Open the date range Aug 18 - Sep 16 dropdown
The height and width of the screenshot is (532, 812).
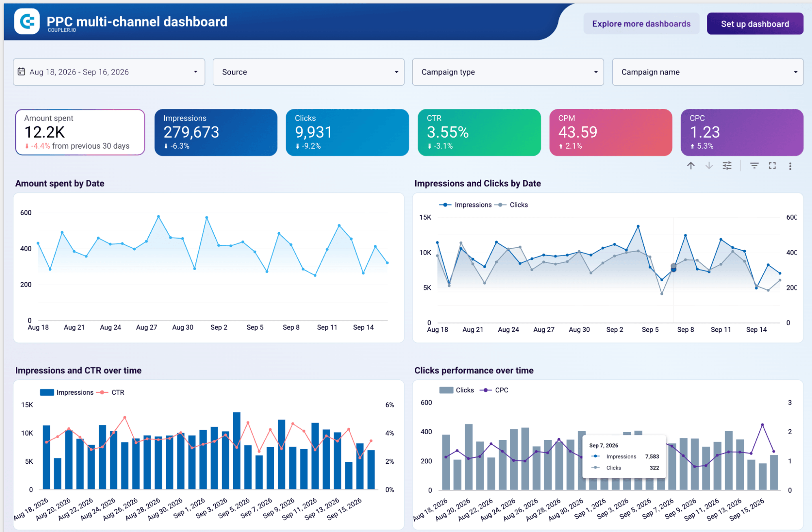(109, 72)
